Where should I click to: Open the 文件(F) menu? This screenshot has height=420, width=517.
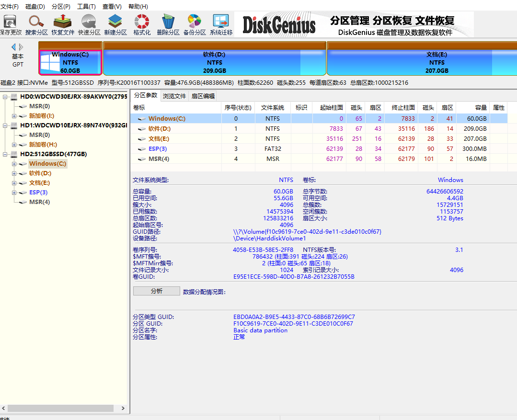9,6
